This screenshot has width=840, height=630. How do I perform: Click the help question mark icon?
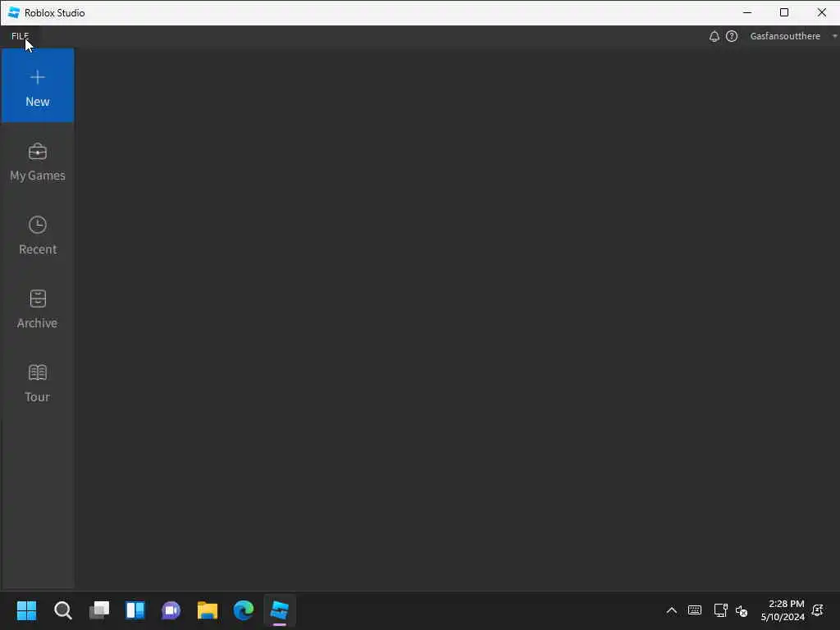click(732, 36)
